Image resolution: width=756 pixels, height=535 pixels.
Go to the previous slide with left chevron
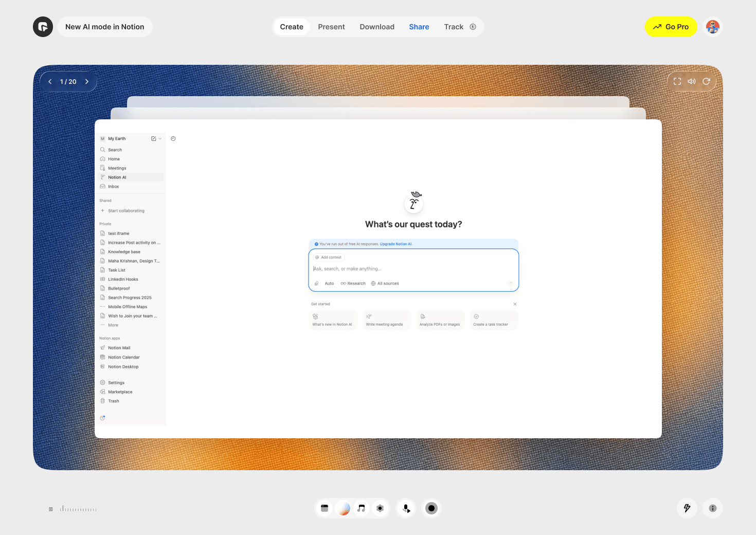point(50,82)
